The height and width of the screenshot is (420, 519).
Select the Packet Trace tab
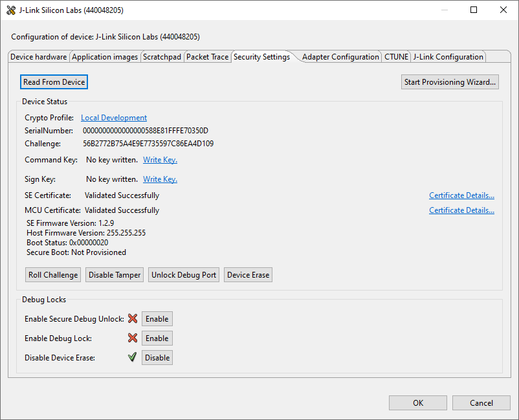coord(207,56)
